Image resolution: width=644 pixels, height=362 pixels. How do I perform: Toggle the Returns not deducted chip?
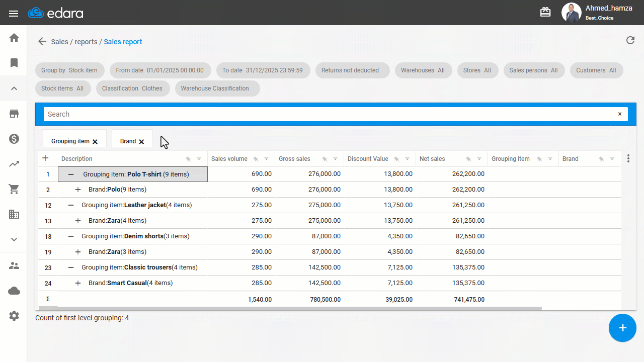[353, 70]
